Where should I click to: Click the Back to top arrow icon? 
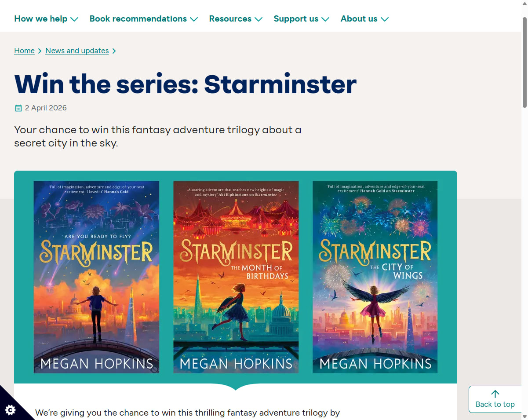pyautogui.click(x=495, y=394)
